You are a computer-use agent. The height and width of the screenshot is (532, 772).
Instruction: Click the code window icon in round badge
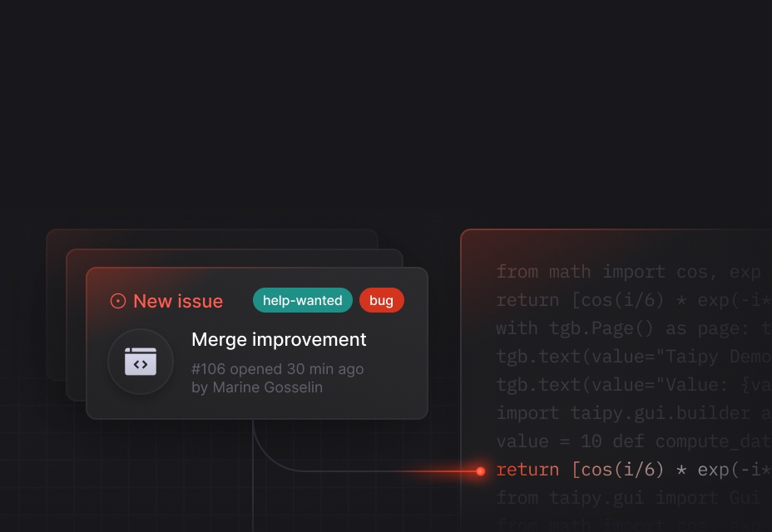click(141, 362)
